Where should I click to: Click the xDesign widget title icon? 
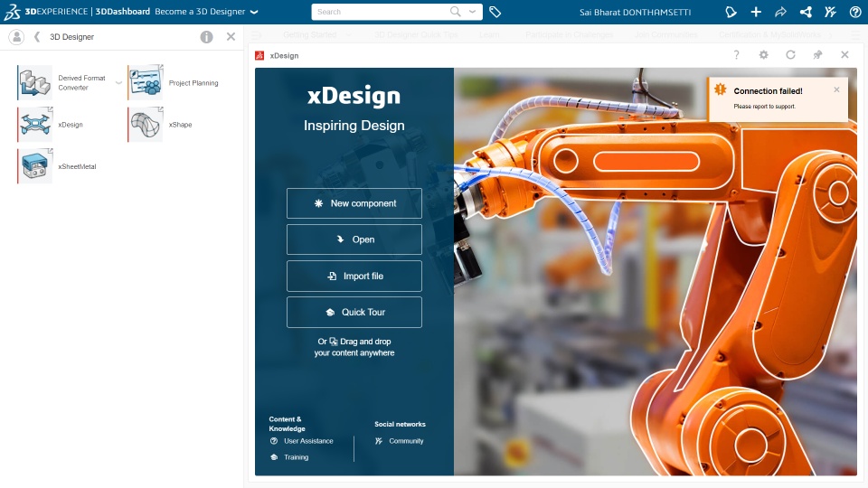(x=259, y=55)
